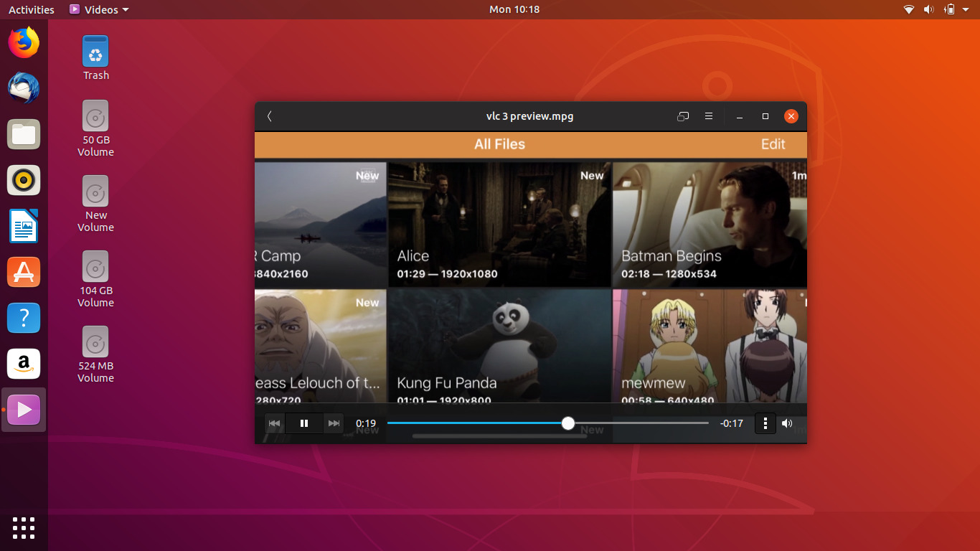Open the three-dot playback options menu

(x=765, y=423)
